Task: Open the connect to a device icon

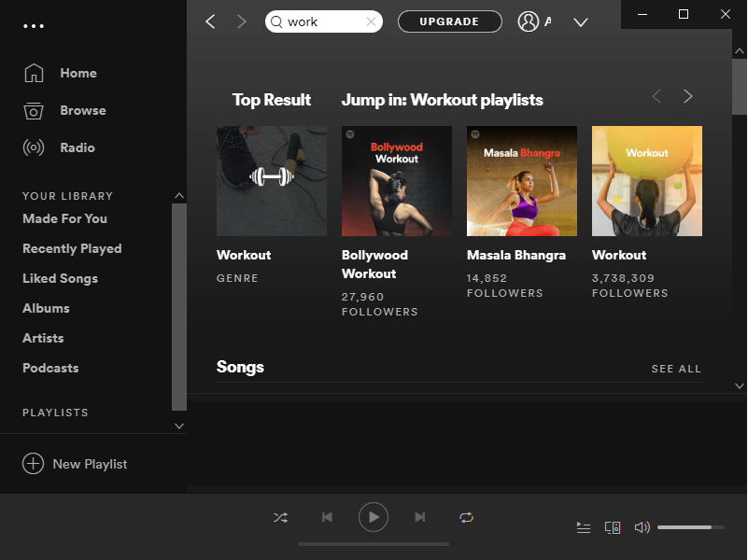Action: tap(613, 527)
